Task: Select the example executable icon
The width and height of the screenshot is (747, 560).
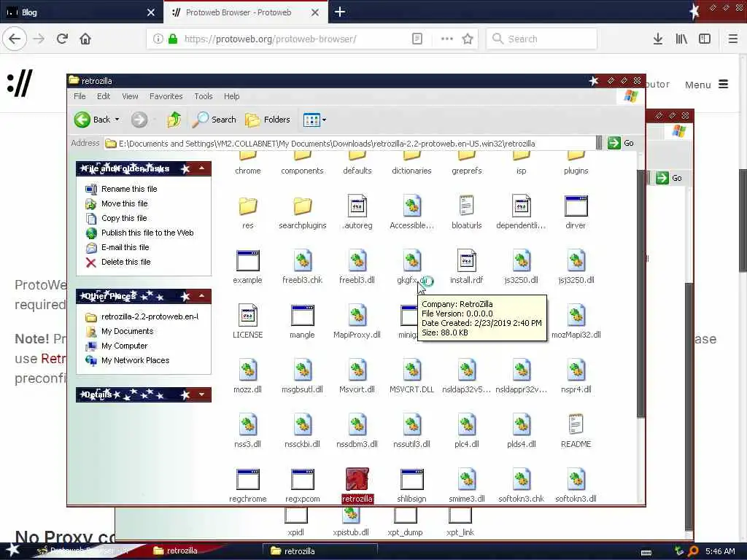Action: [x=248, y=260]
